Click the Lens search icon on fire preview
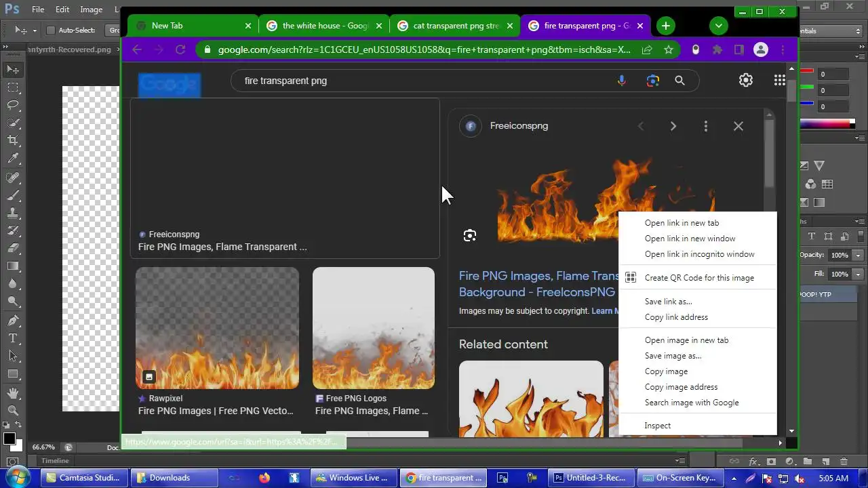Screen dimensions: 868x488 (x=469, y=235)
